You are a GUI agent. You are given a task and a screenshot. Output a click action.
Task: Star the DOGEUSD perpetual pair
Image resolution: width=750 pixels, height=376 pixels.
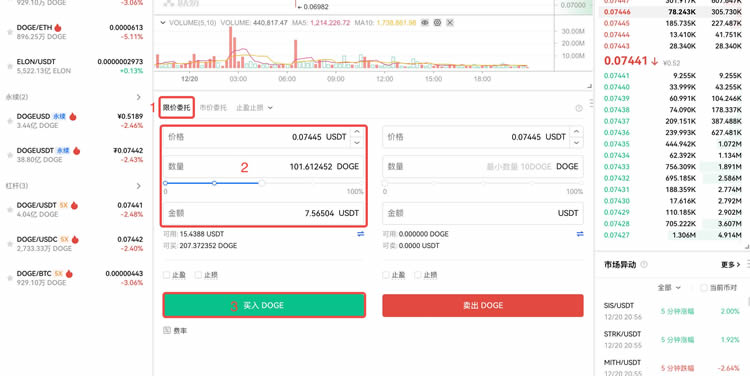tap(10, 121)
